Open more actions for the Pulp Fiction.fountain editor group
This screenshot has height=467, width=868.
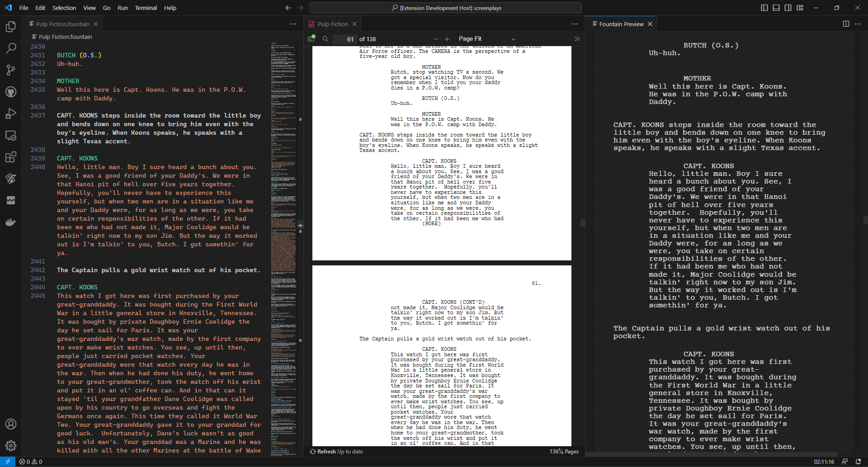293,24
